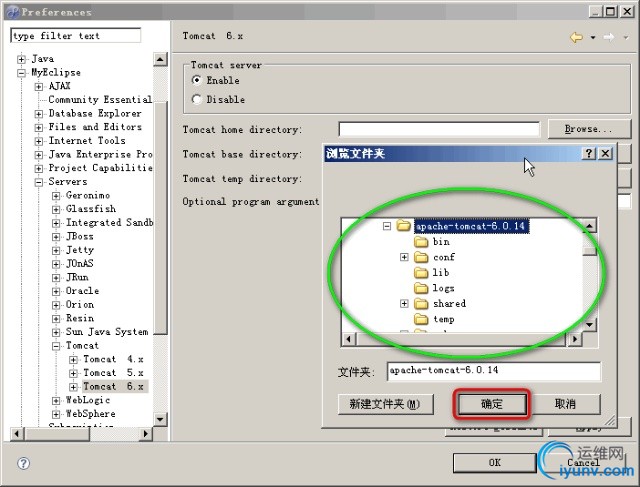Expand the JBoss server node

(x=56, y=237)
